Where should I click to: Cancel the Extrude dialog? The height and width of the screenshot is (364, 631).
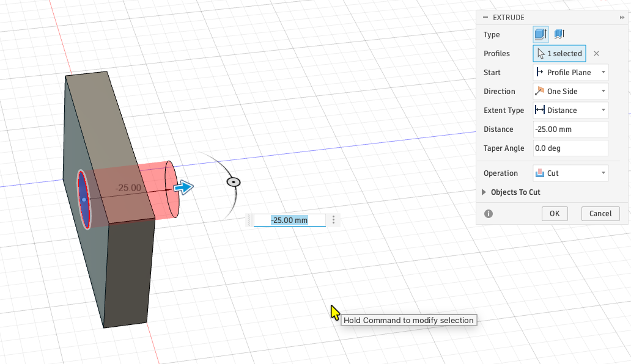[x=600, y=213]
